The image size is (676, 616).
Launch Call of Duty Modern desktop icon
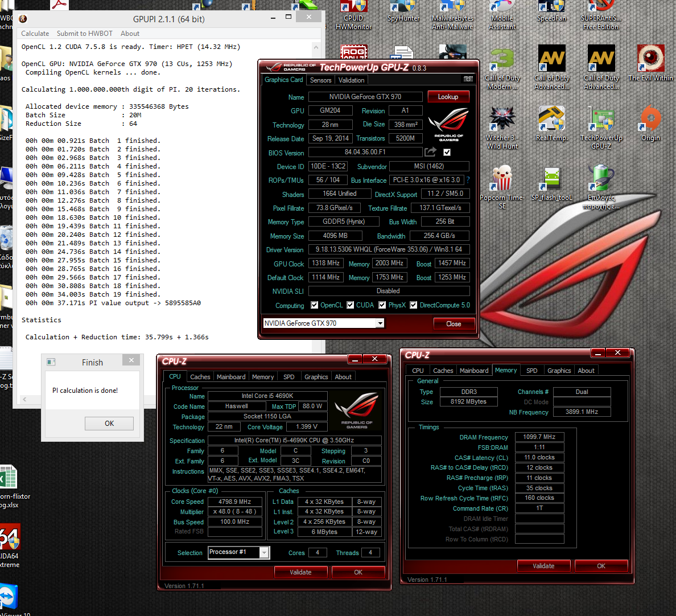pos(502,68)
